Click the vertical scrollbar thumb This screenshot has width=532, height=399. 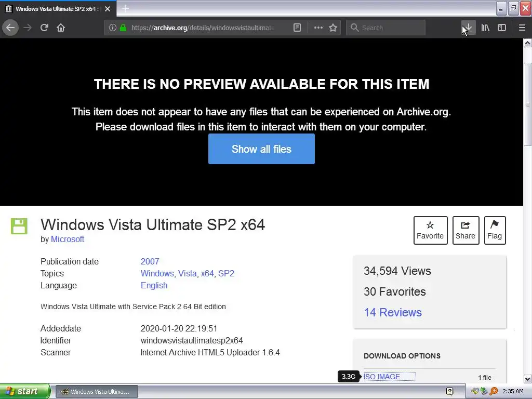point(527,105)
